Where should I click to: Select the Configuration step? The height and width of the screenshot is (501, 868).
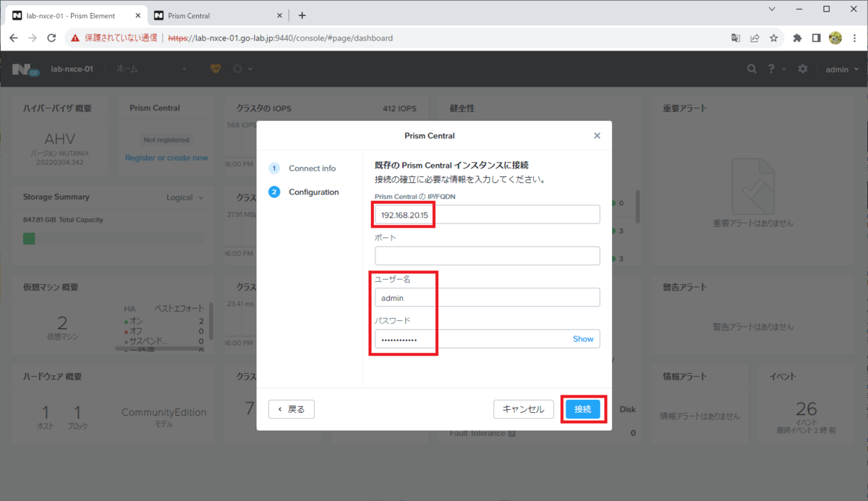[x=304, y=192]
